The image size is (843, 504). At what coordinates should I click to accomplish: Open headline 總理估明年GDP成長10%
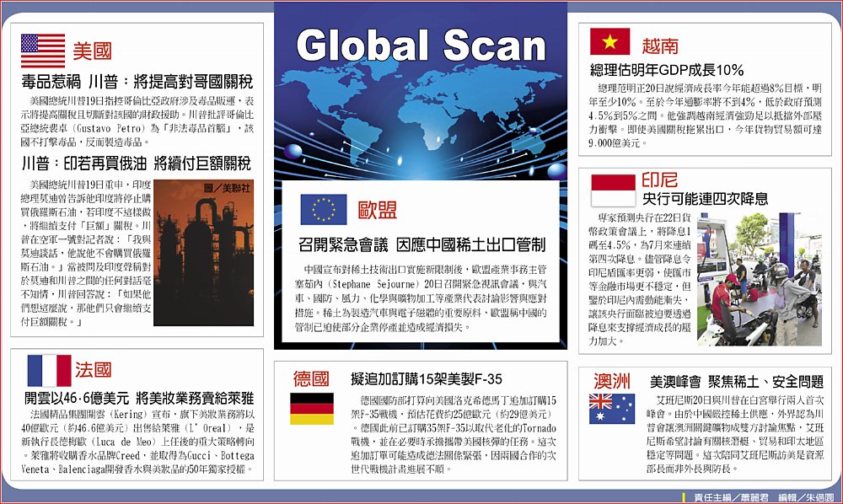coord(666,70)
